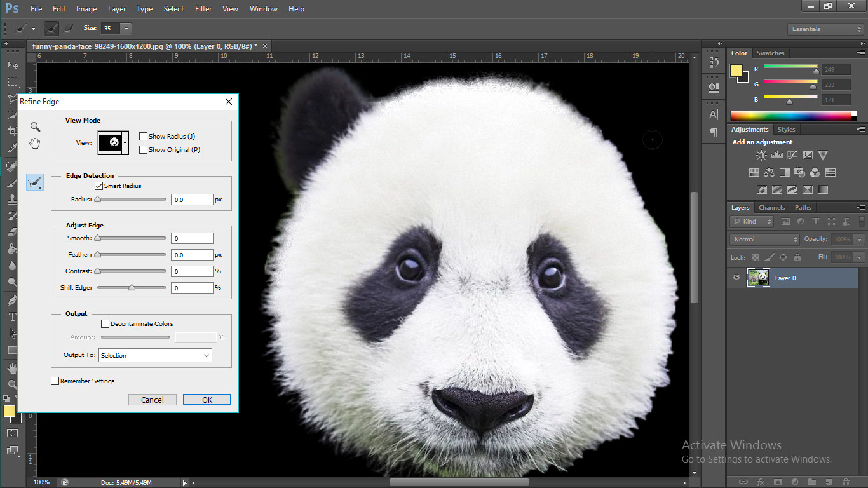The image size is (868, 488).
Task: Click OK in Refine Edge dialog
Action: (207, 400)
